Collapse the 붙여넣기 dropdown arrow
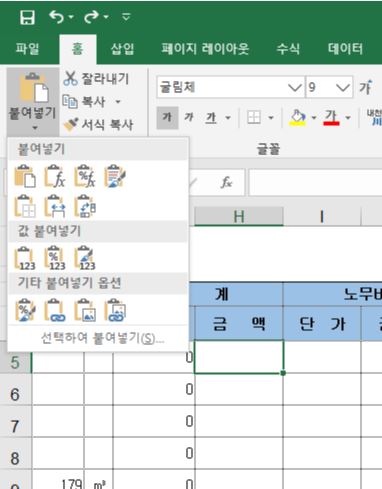Screen dimensions: 382x489 point(35,128)
